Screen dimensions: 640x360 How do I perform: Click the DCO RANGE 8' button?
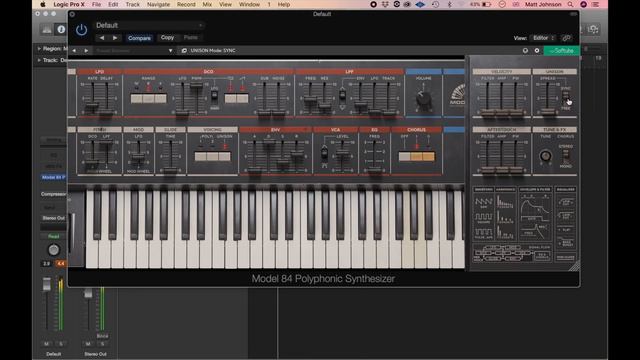[149, 98]
